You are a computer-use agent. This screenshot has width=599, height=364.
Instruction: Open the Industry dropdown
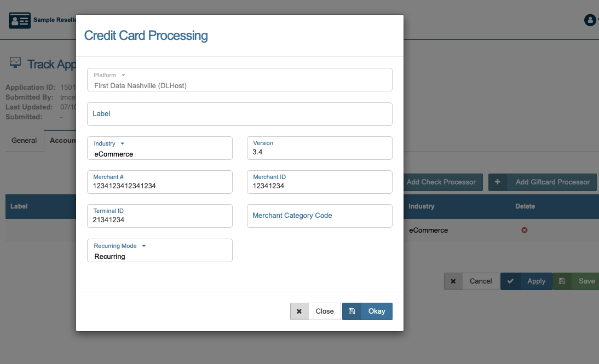tap(160, 148)
